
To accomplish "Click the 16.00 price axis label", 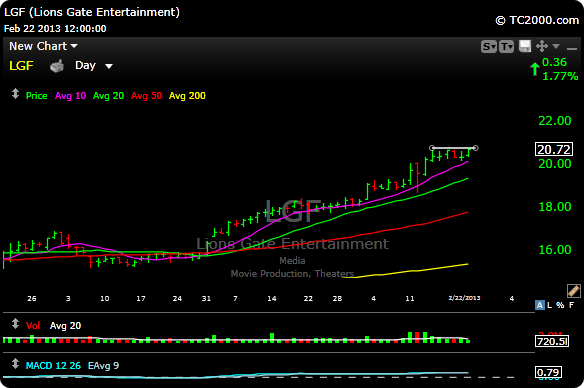I will (555, 249).
